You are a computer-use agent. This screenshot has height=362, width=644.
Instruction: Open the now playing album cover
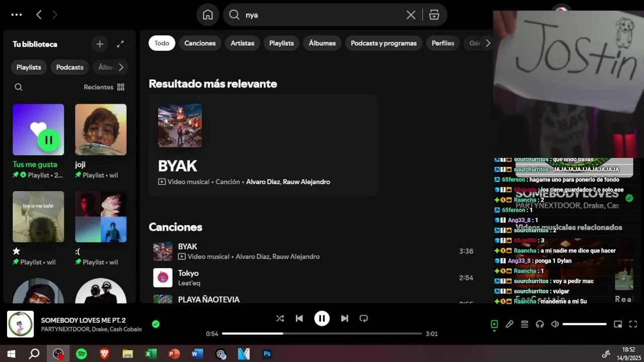coord(20,324)
